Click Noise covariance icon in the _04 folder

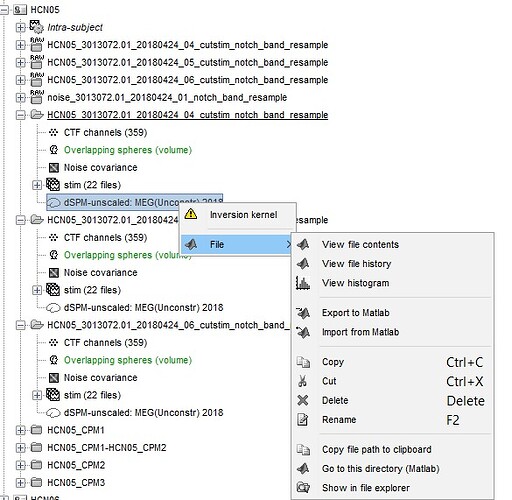54,168
